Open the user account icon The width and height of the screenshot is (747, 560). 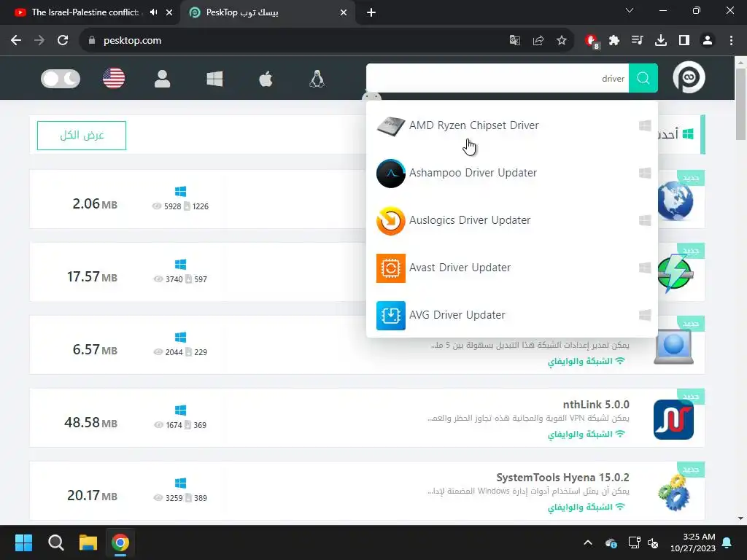(162, 79)
